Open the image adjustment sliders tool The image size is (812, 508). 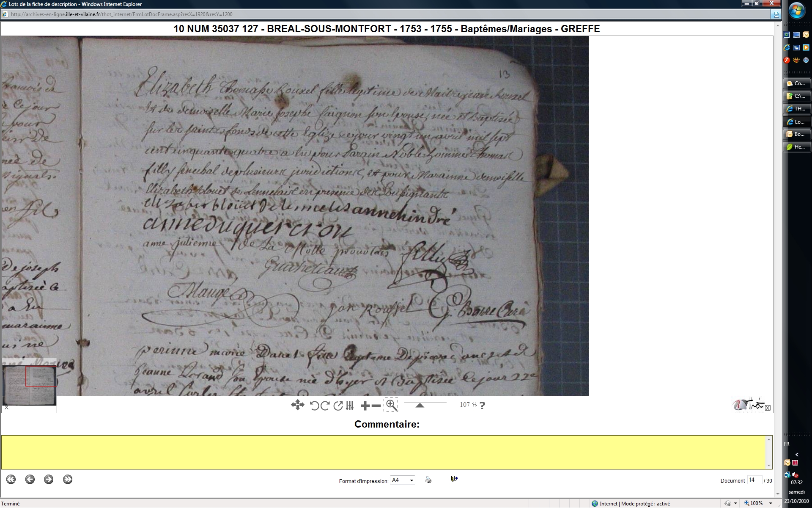(x=350, y=406)
